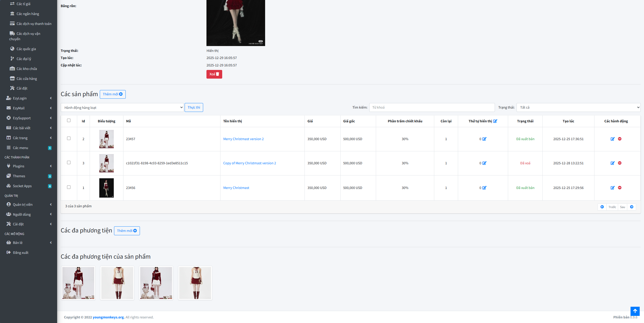This screenshot has height=323, width=644.
Task: Select checkbox for Merry Christmast row
Action: tap(69, 187)
